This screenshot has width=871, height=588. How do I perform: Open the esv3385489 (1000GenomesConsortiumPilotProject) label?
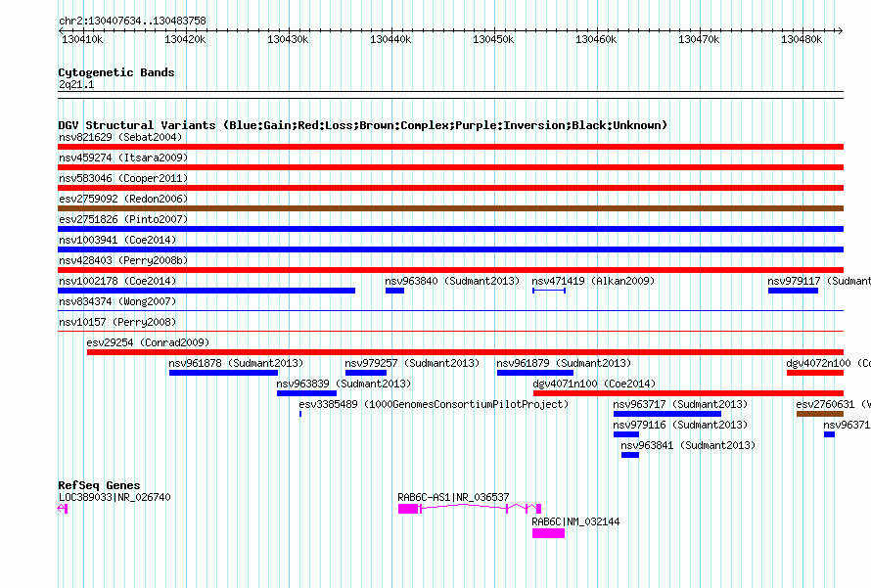click(434, 404)
